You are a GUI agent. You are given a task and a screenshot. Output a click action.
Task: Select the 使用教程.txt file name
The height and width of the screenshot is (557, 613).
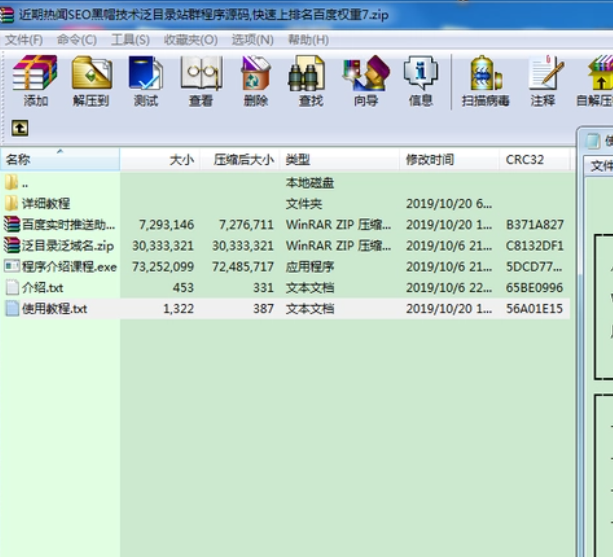[55, 309]
